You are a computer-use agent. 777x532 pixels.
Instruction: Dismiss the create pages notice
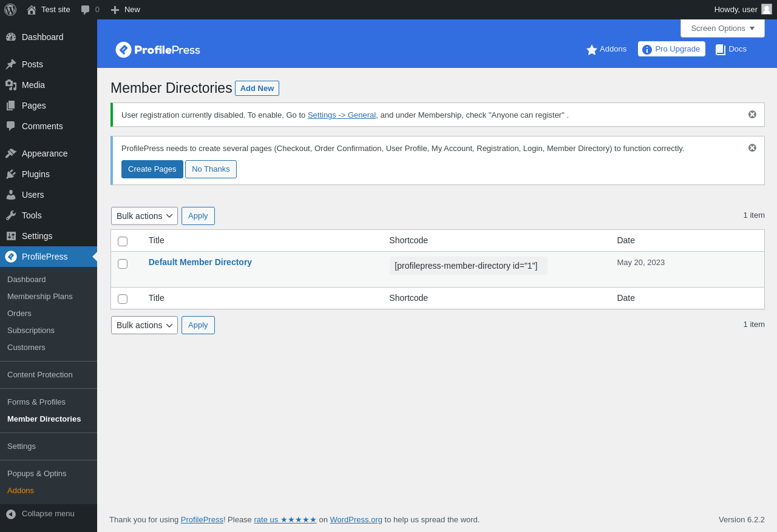pos(752,147)
